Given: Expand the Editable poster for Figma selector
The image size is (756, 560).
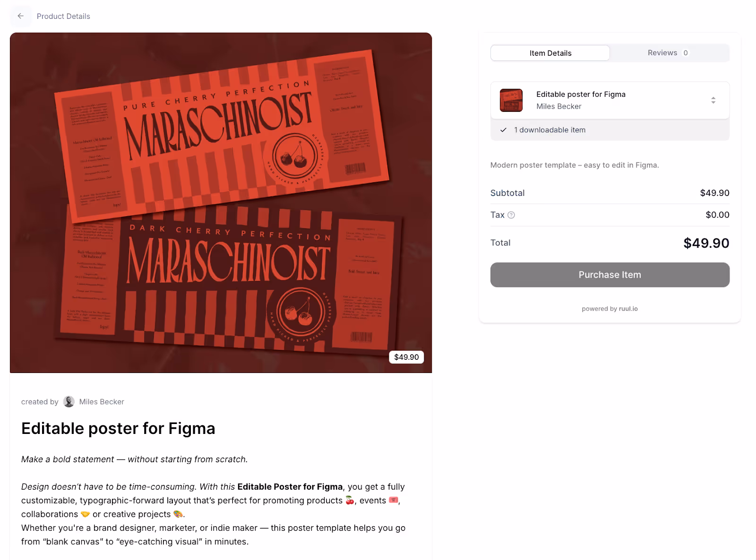Looking at the screenshot, I should (x=610, y=100).
